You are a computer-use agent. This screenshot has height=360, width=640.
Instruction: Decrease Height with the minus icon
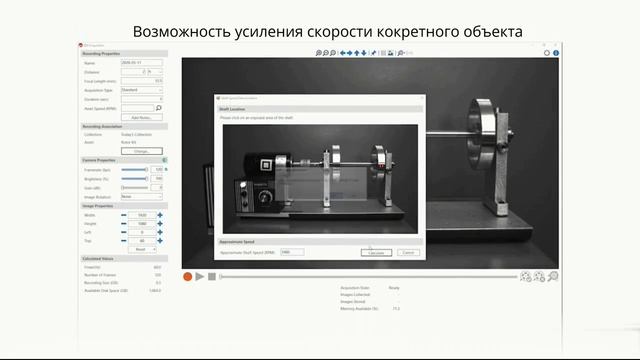click(124, 224)
